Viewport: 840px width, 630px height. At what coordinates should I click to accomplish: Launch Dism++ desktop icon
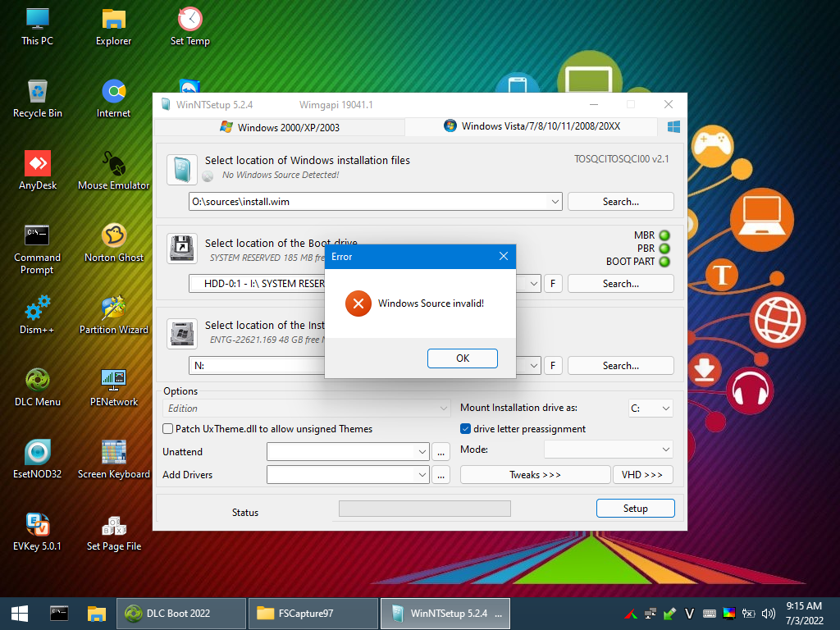tap(38, 316)
